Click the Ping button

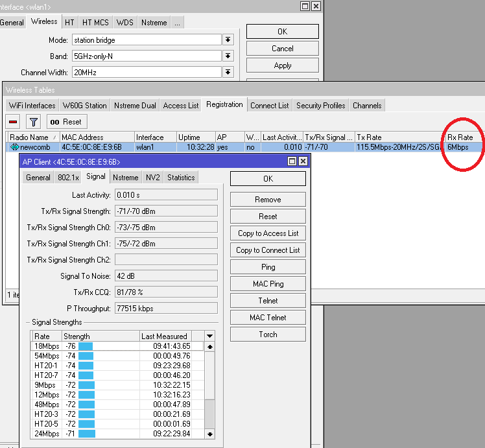[268, 267]
